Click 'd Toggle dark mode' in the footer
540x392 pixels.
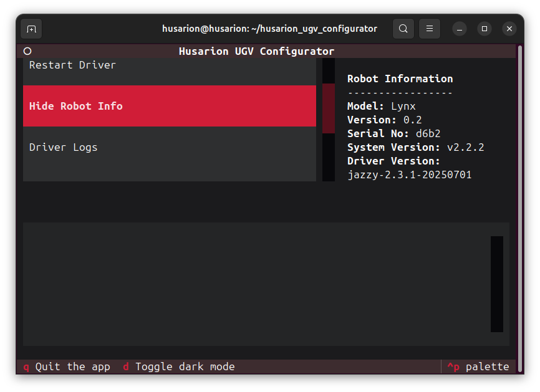pos(179,367)
